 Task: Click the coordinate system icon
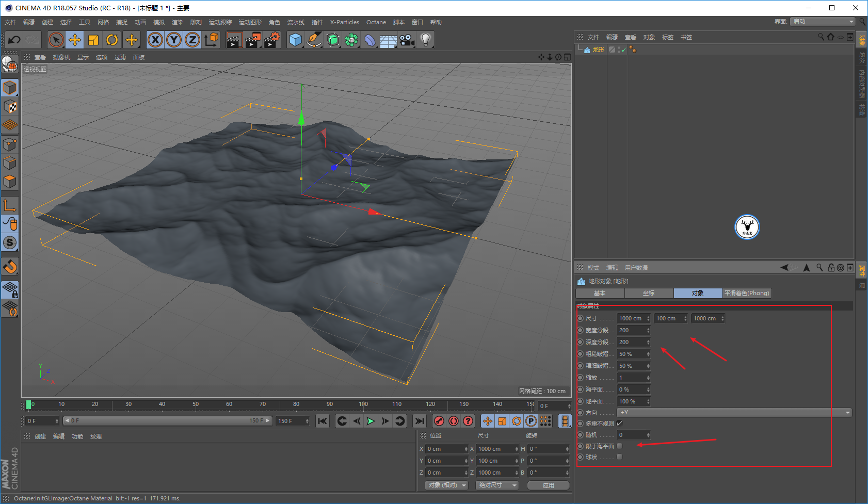click(211, 40)
